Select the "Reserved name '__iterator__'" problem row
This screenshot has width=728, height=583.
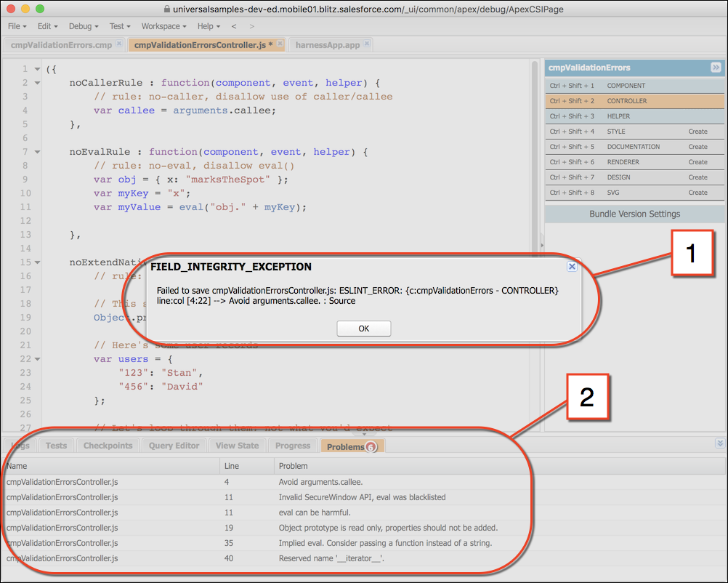click(x=364, y=559)
